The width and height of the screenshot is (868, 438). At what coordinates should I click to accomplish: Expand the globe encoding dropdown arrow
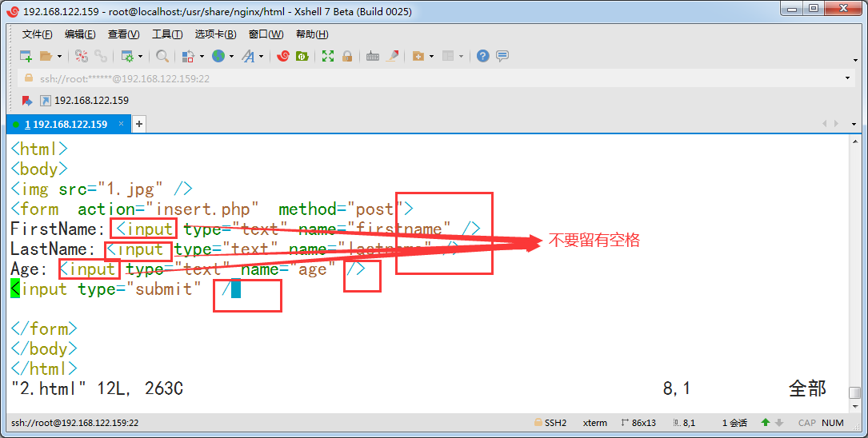[231, 57]
